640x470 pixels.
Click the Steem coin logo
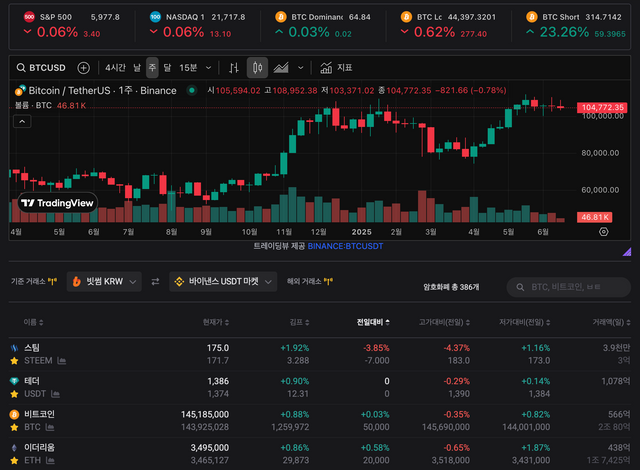14,348
